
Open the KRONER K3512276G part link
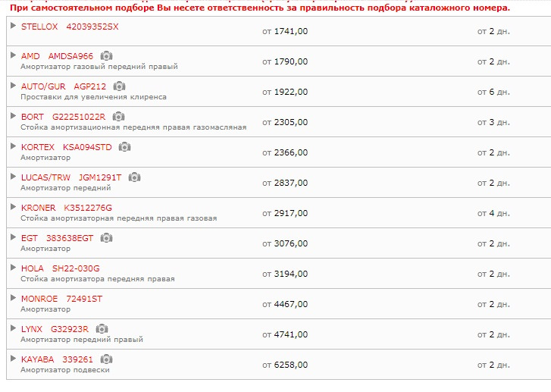[x=67, y=208]
